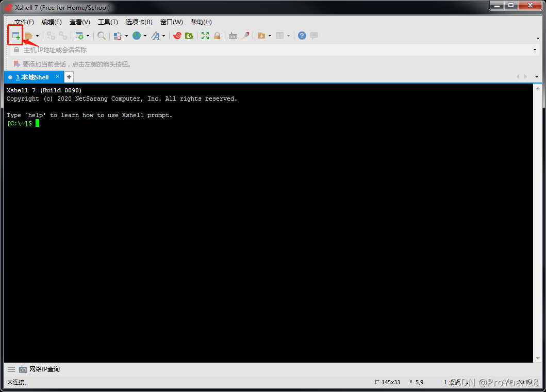Click the toolbar overflow arrow at right
The height and width of the screenshot is (392, 546).
point(538,38)
